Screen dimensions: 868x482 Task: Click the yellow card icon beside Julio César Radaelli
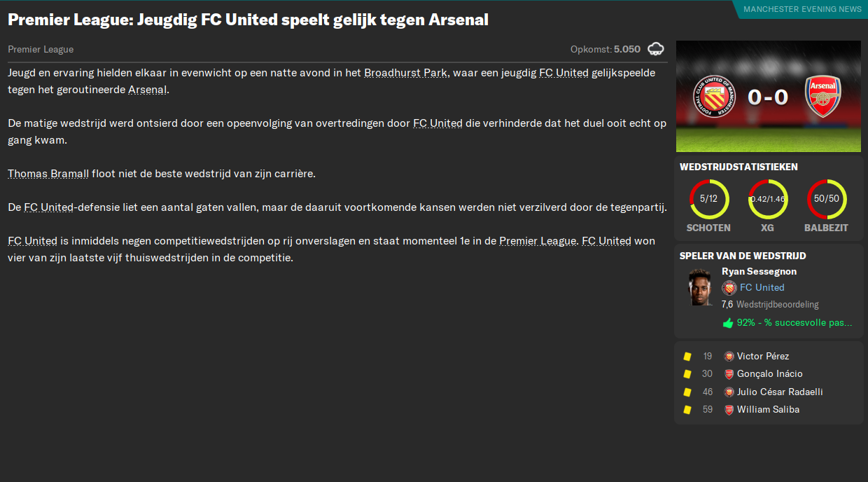coord(687,392)
